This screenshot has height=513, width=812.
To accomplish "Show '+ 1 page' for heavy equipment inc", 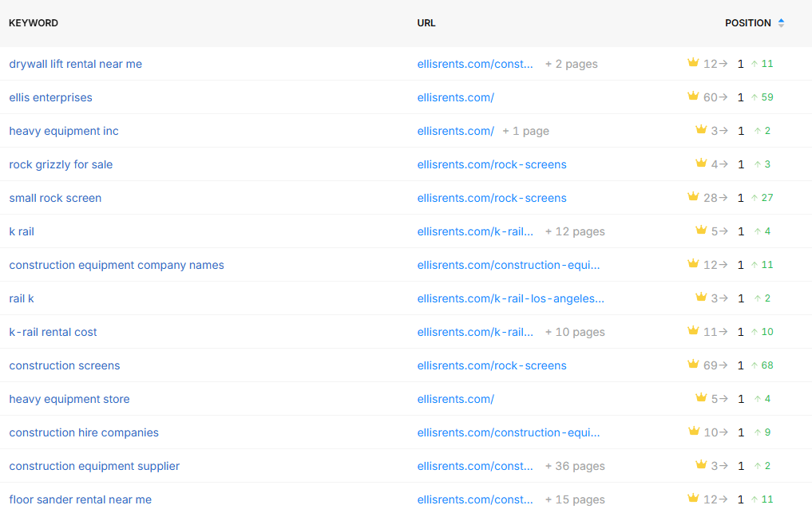I will coord(525,131).
